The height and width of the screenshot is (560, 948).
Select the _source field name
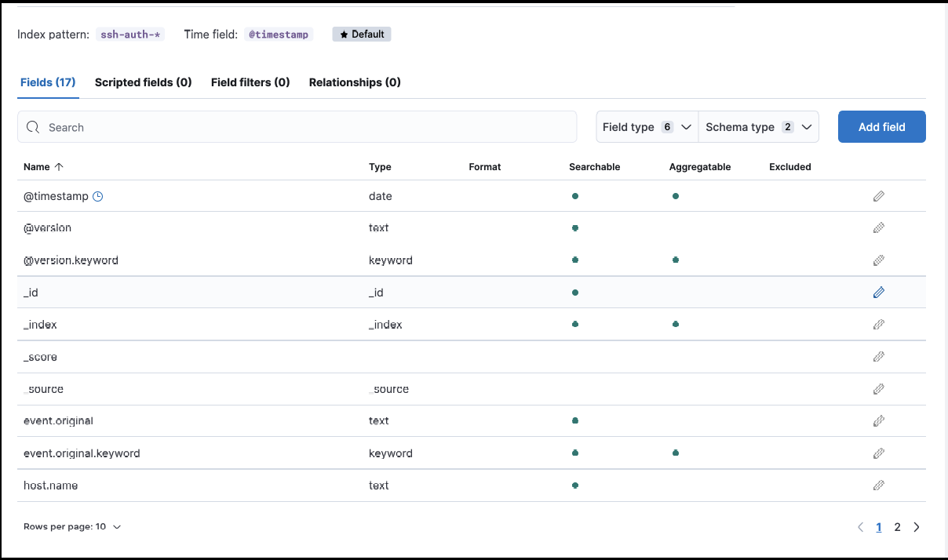pos(43,389)
